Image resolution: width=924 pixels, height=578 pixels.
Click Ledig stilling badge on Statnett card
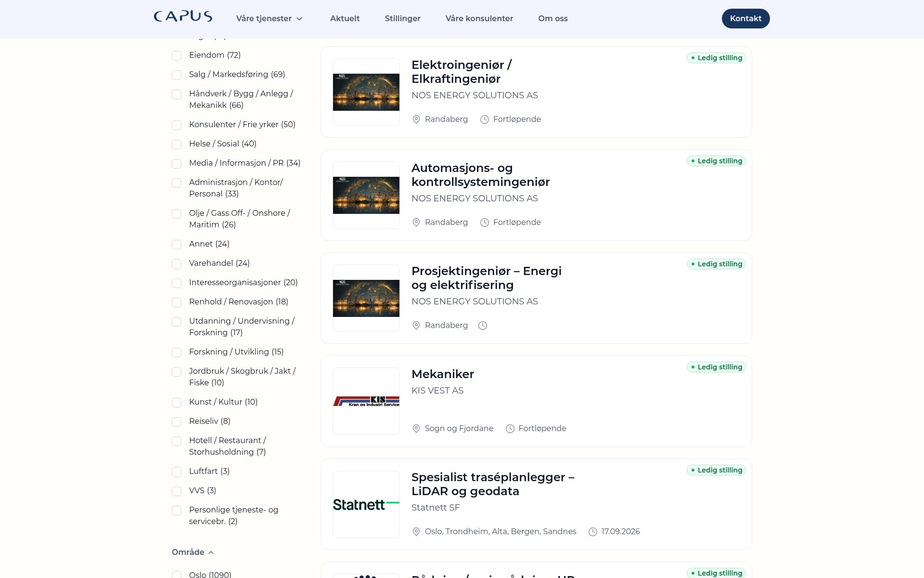716,470
